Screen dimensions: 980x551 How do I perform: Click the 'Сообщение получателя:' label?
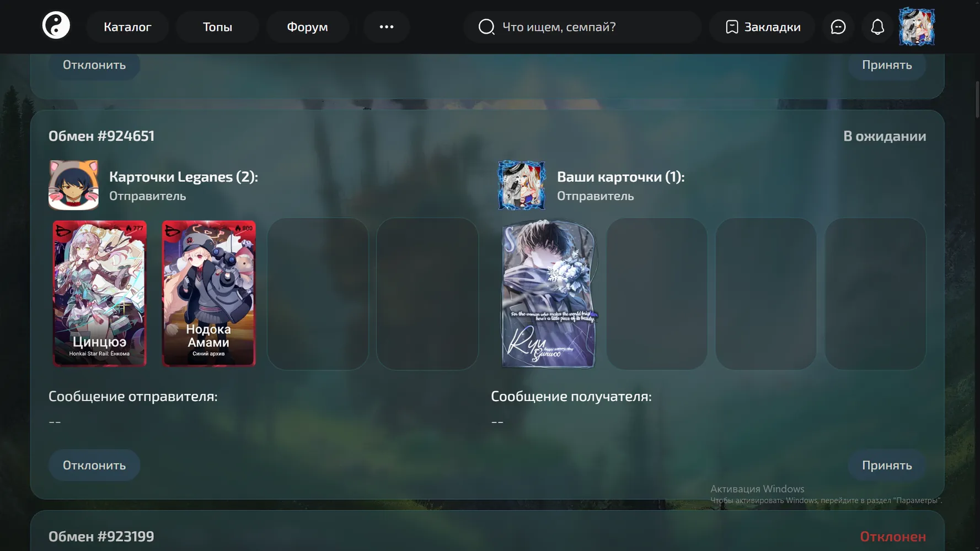coord(571,396)
